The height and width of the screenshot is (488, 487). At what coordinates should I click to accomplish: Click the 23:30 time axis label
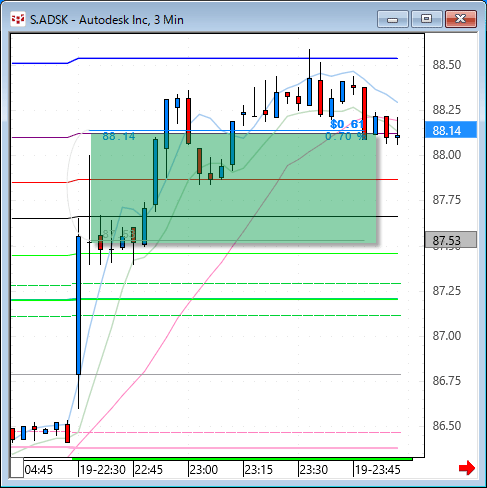click(314, 470)
